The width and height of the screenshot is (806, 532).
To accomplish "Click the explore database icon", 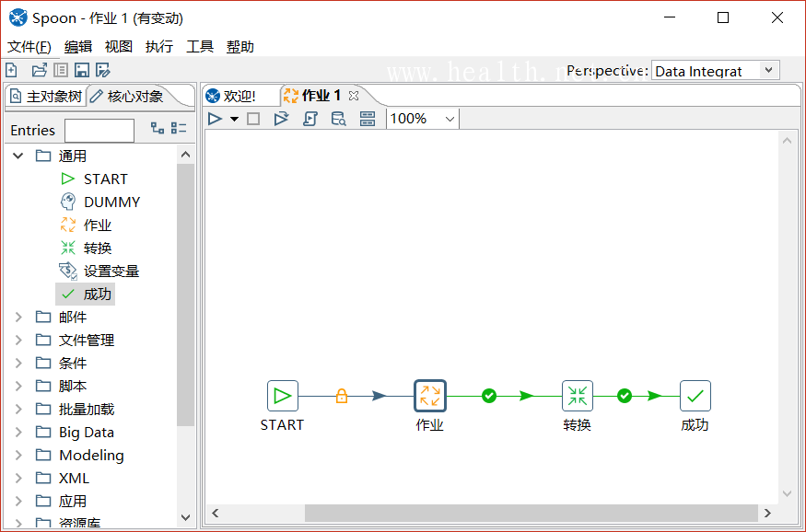I will 338,119.
